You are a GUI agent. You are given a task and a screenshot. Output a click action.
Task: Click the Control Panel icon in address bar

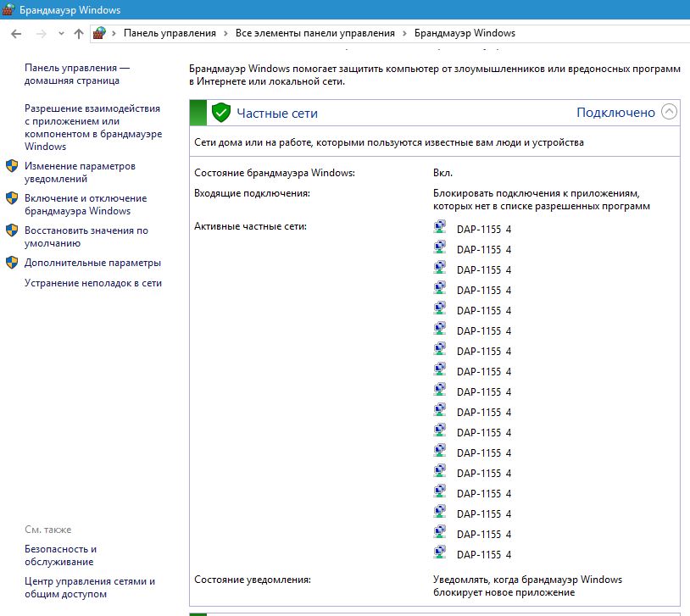coord(100,33)
